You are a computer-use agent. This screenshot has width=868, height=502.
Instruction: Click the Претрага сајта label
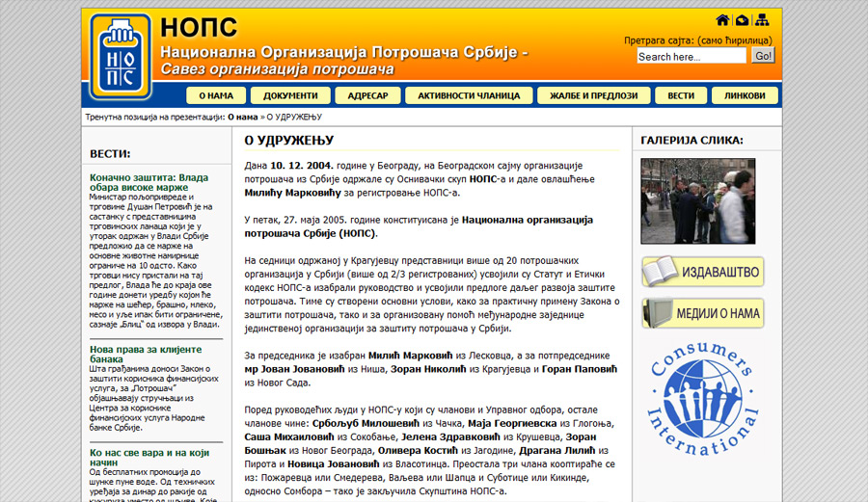tap(697, 40)
